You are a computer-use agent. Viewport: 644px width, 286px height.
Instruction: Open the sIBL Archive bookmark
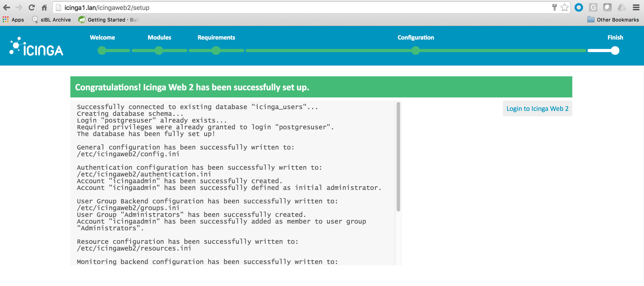coord(52,20)
